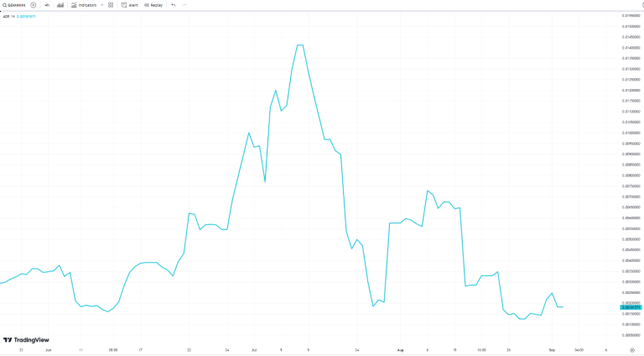Open the symbol search box
This screenshot has height=356, width=644.
point(13,5)
